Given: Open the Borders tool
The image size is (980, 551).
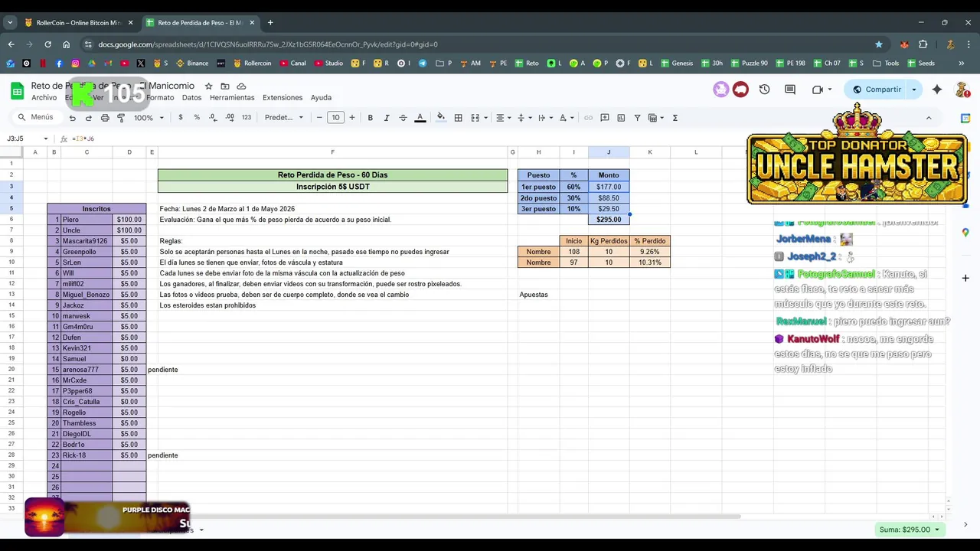Looking at the screenshot, I should (x=458, y=118).
